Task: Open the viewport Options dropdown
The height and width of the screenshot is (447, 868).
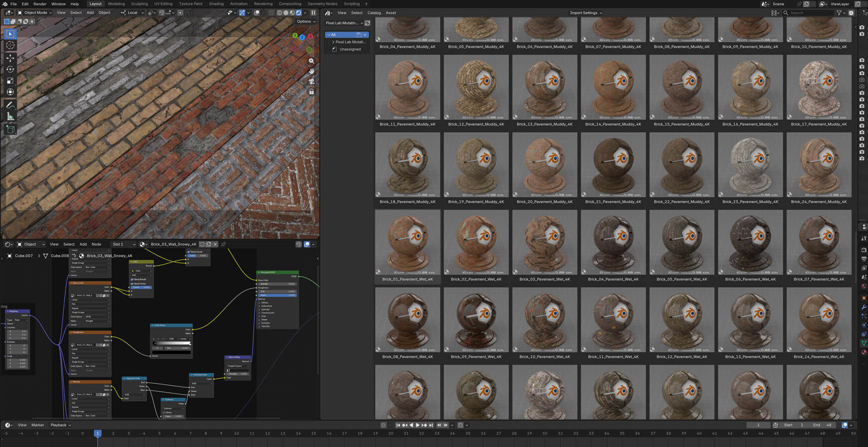Action: point(306,21)
